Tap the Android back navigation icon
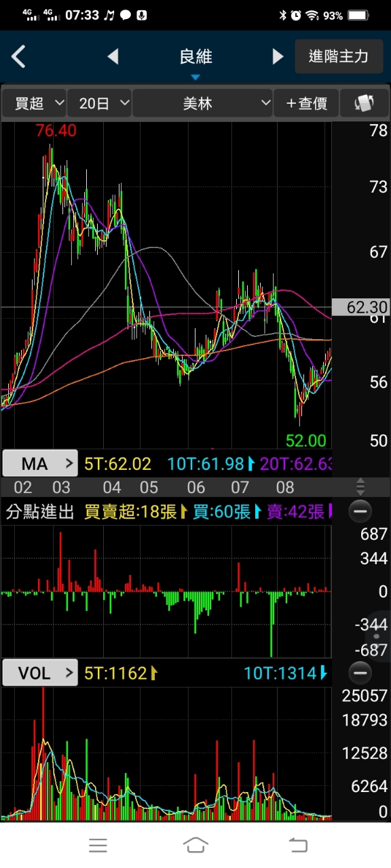 [x=297, y=845]
